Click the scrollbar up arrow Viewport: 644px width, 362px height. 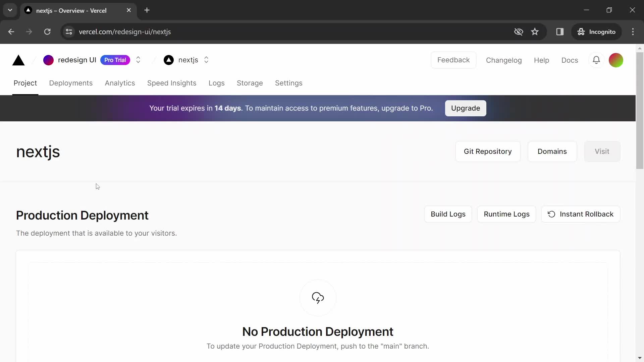pos(640,48)
